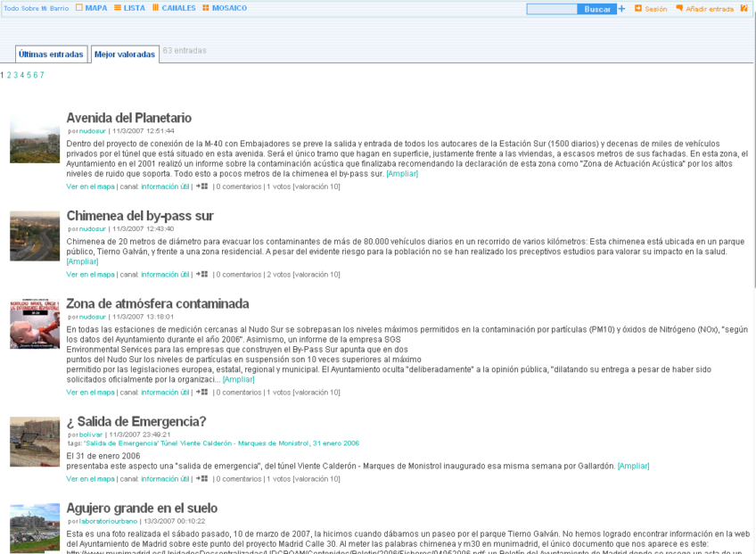The height and width of the screenshot is (554, 756).
Task: Open the Agujero grande en el suelo thumbnail
Action: [35, 527]
